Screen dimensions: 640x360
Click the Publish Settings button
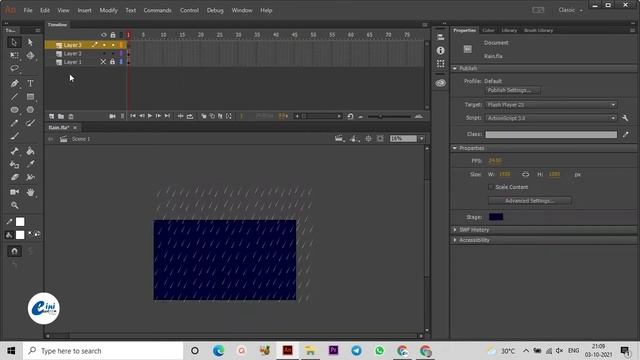point(513,90)
